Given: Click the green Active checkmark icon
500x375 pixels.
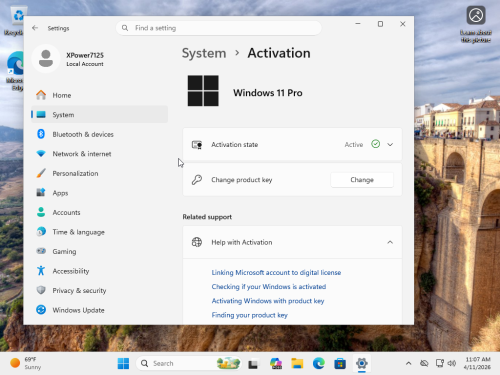Looking at the screenshot, I should pyautogui.click(x=376, y=144).
